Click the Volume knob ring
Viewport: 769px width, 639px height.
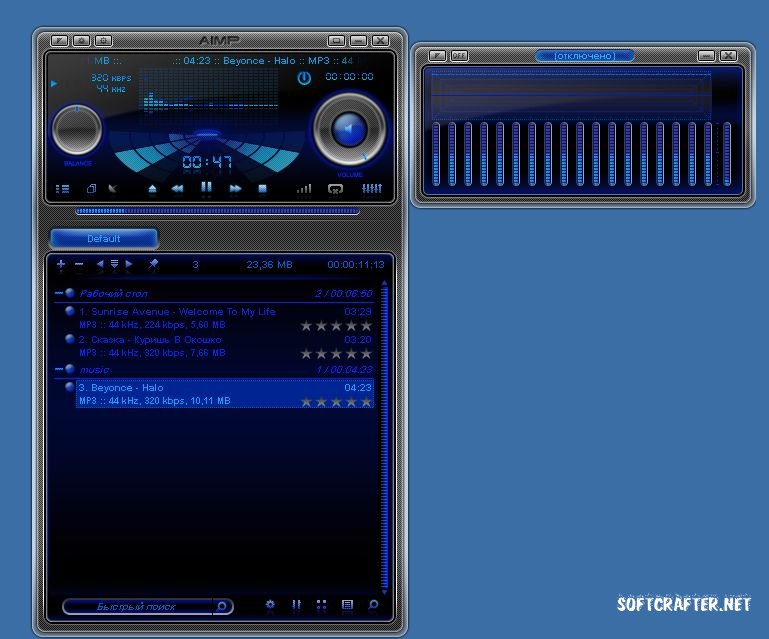[x=323, y=129]
